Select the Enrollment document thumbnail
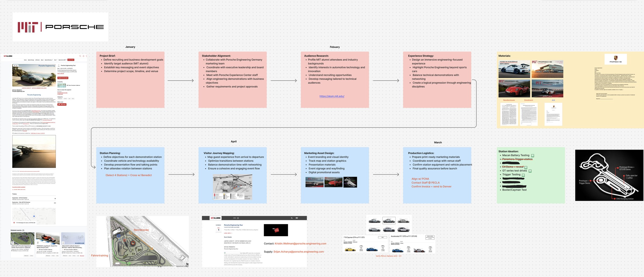This screenshot has width=644, height=277. (529, 114)
